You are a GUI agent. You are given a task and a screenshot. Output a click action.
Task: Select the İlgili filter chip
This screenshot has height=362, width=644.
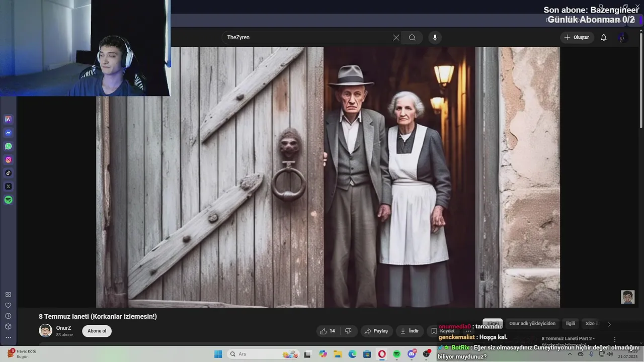[x=571, y=324]
